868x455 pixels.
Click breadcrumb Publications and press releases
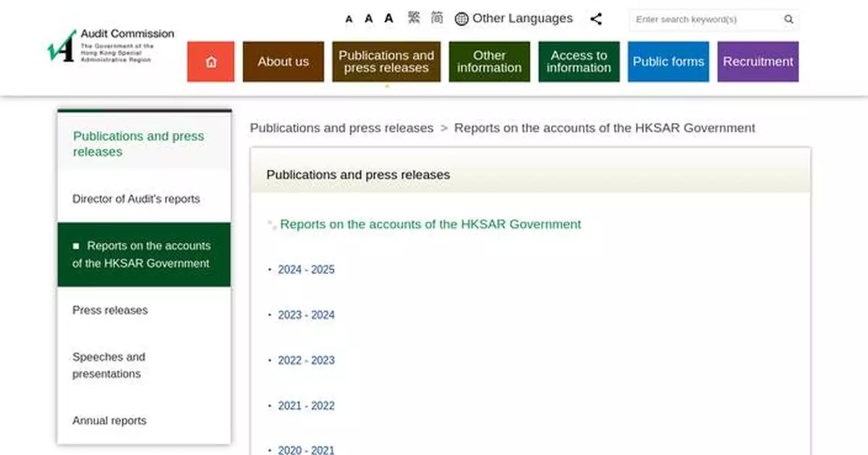click(341, 128)
